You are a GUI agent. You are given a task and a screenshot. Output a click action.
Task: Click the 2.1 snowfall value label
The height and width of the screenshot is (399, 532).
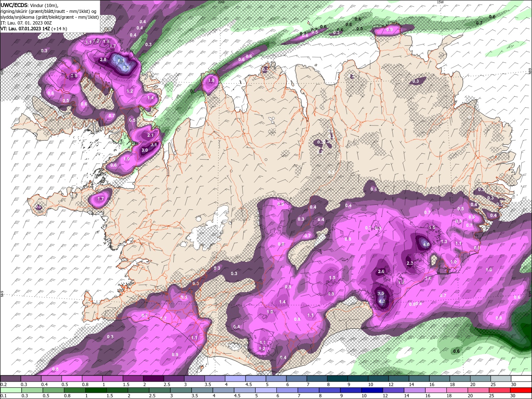pos(150,135)
